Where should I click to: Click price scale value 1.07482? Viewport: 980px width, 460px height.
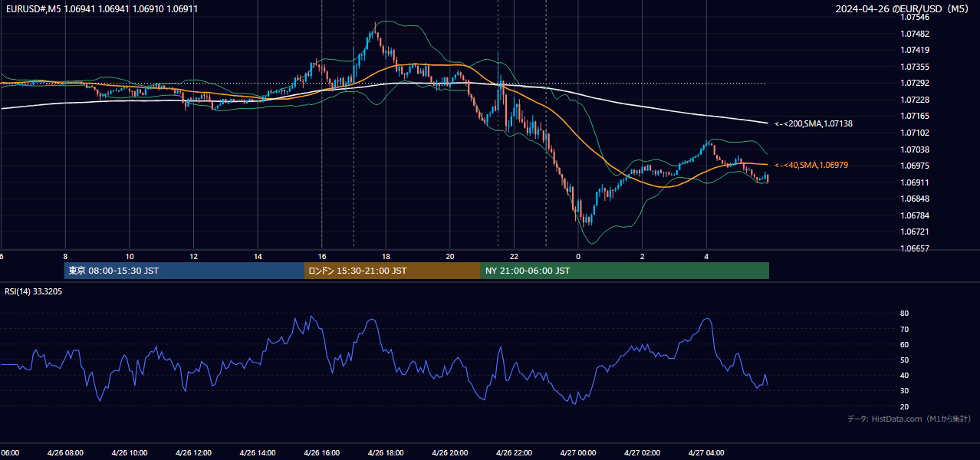[914, 34]
